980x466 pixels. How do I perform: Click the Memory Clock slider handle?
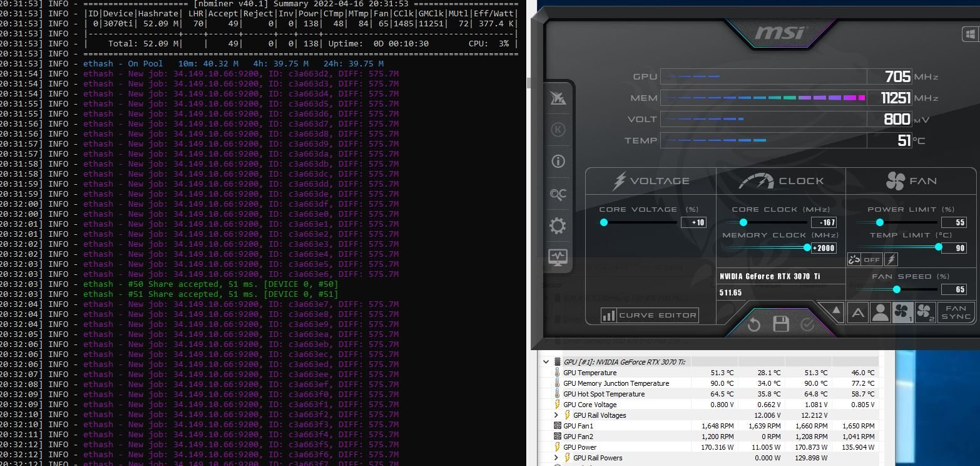[807, 247]
